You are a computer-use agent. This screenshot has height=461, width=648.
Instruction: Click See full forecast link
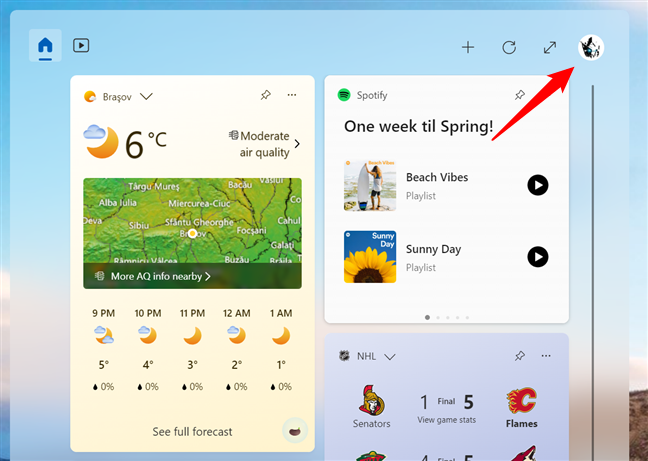(x=192, y=432)
